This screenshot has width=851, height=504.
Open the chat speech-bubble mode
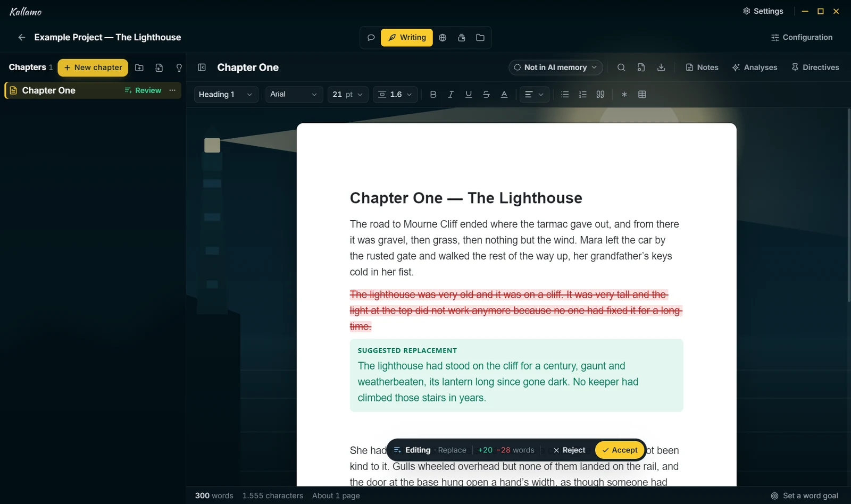(371, 37)
